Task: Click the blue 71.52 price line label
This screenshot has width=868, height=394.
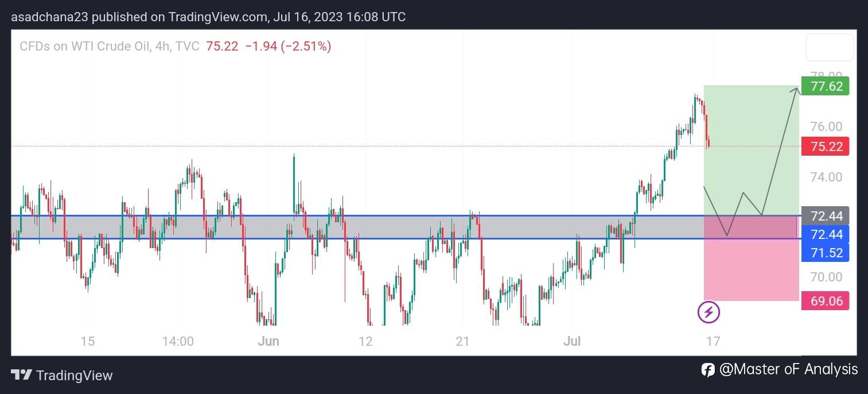Action: 825,252
